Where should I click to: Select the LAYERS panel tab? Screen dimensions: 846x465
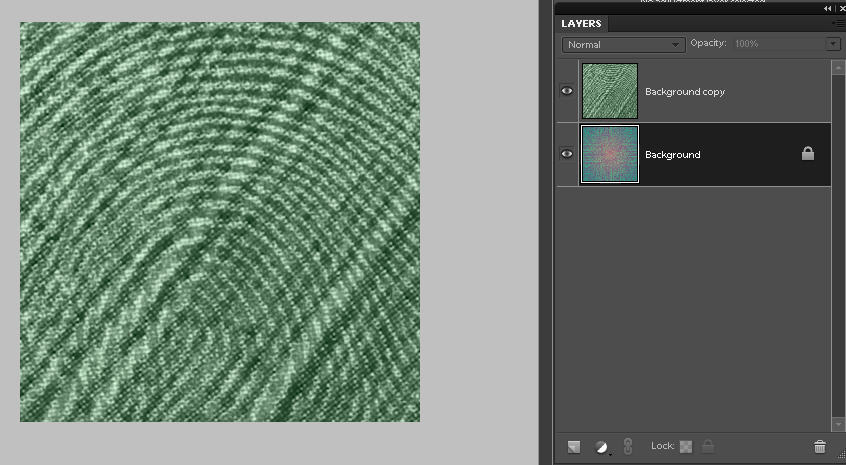coord(581,24)
